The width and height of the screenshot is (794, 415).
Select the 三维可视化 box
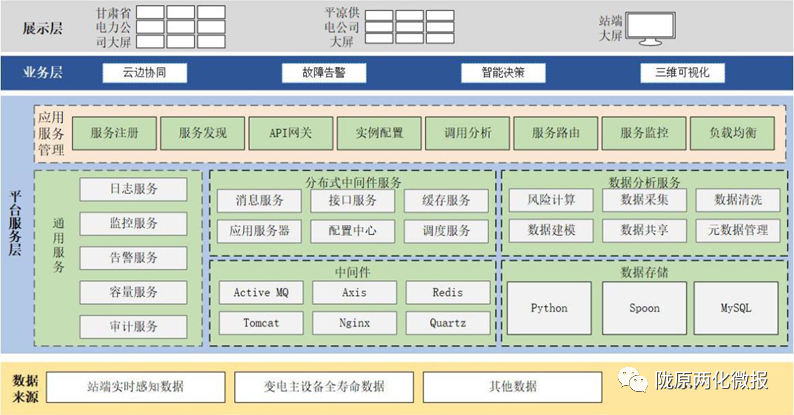[683, 73]
